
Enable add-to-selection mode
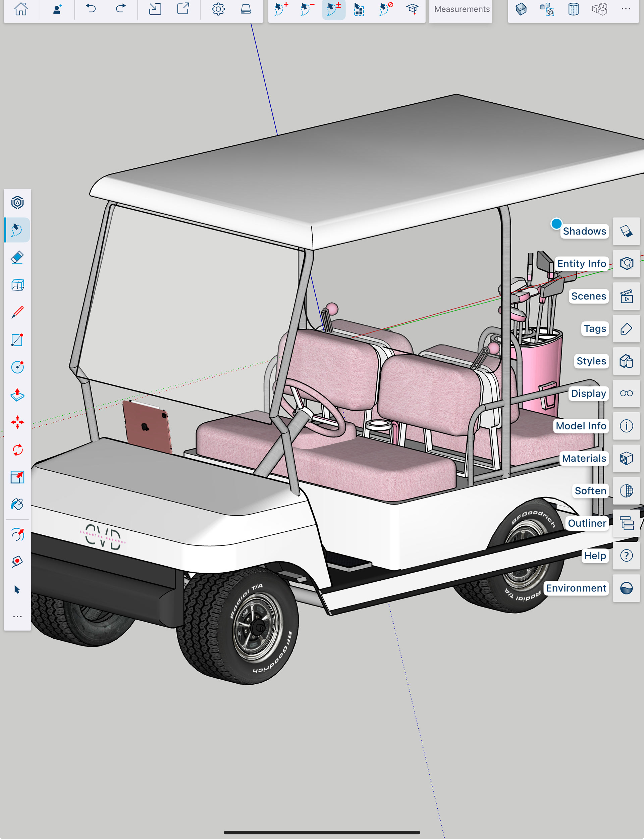point(281,9)
